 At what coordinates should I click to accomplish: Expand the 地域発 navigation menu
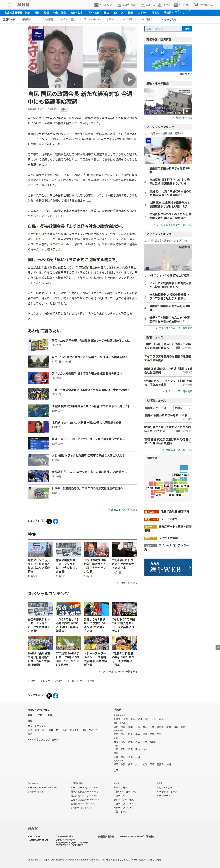click(x=168, y=12)
